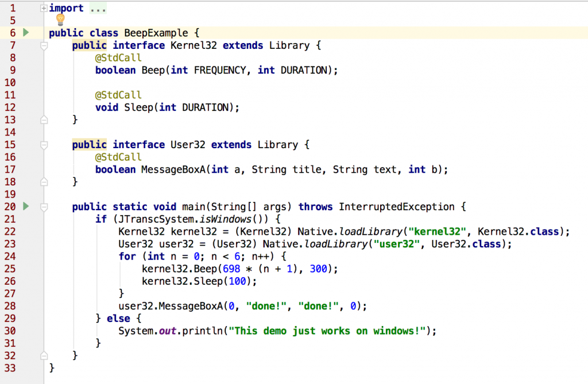Screen dimensions: 588x384
Task: Collapse the main method fold marker
Action: (44, 207)
